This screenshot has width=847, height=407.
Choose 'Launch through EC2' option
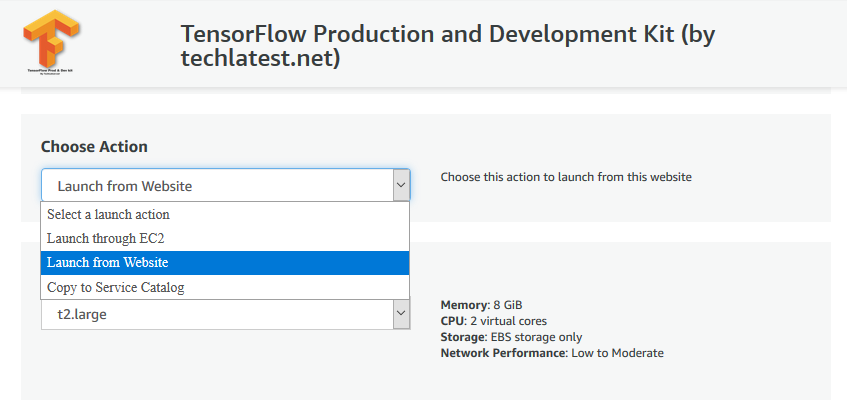point(225,238)
